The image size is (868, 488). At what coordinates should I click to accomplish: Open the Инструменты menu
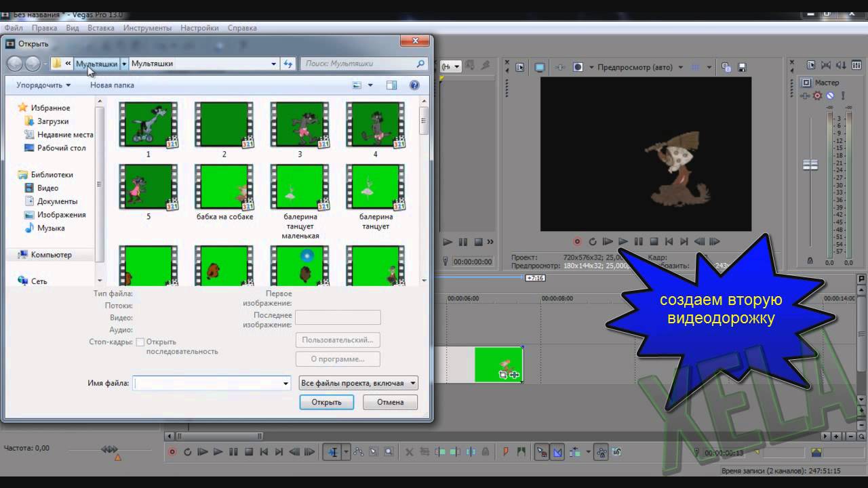point(147,28)
